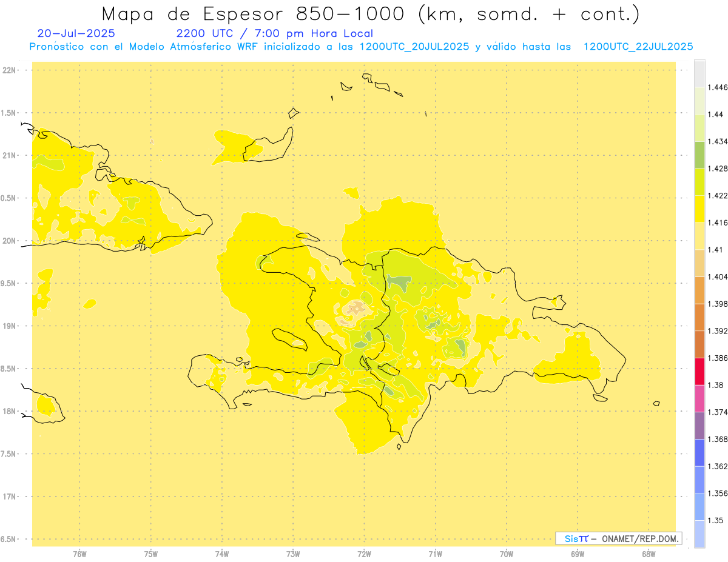Click the '17N' latitude label
Screen dimensions: 728x562
click(9, 497)
